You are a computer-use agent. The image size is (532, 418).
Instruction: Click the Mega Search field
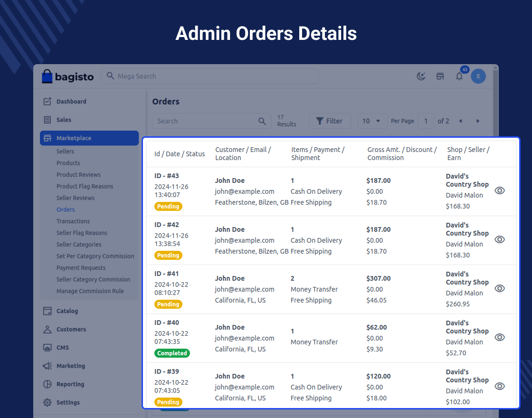[x=209, y=76]
